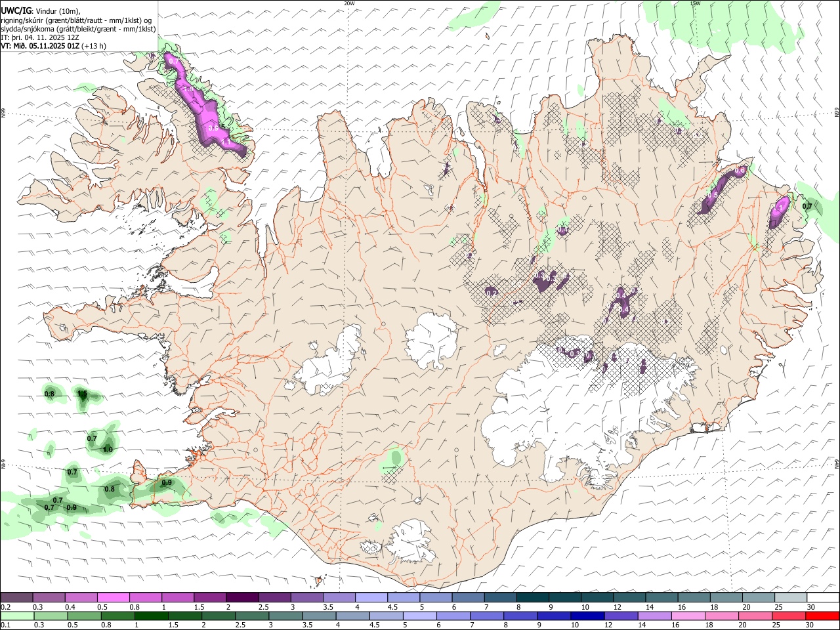Screen dimensions: 840x630
Task: Click the initialization time 'IT: þri. 04. 11. 2025 12Z'
Action: click(40, 37)
